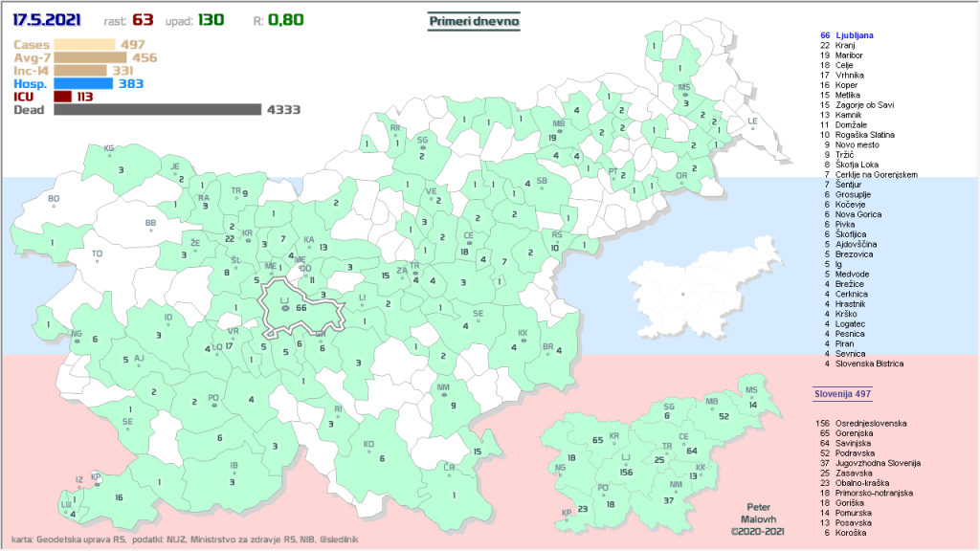
Task: Click the gray Dead bar
Action: (157, 110)
